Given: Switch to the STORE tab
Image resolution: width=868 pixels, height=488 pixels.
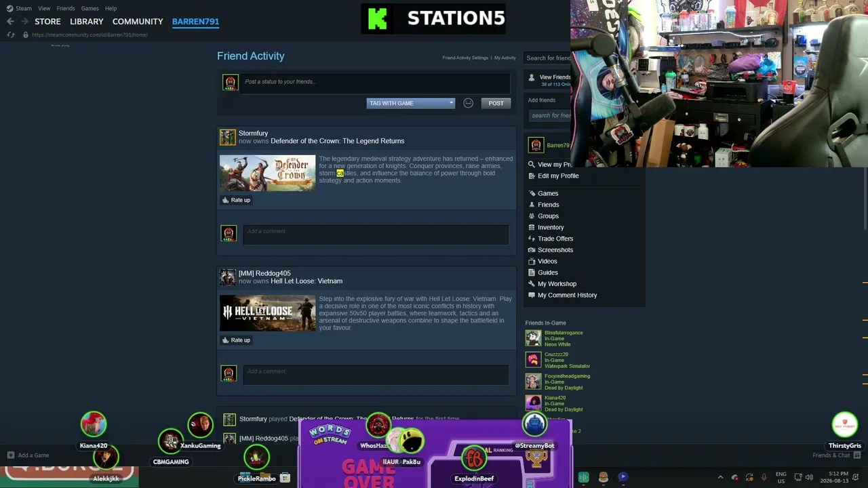Looking at the screenshot, I should [47, 22].
